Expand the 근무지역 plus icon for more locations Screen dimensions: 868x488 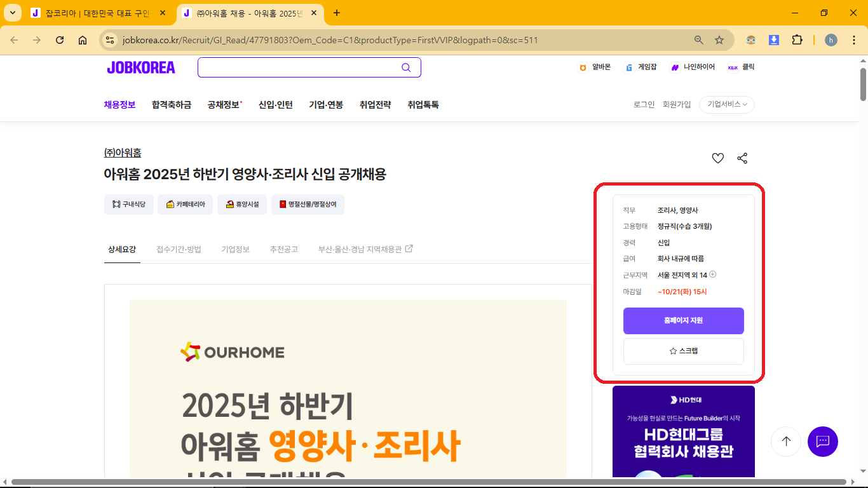pos(713,274)
